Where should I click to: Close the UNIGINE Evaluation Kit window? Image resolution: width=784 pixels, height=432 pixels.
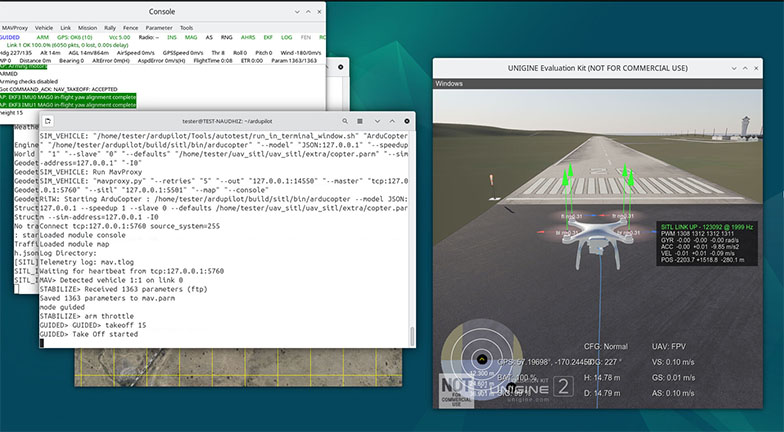[x=756, y=68]
